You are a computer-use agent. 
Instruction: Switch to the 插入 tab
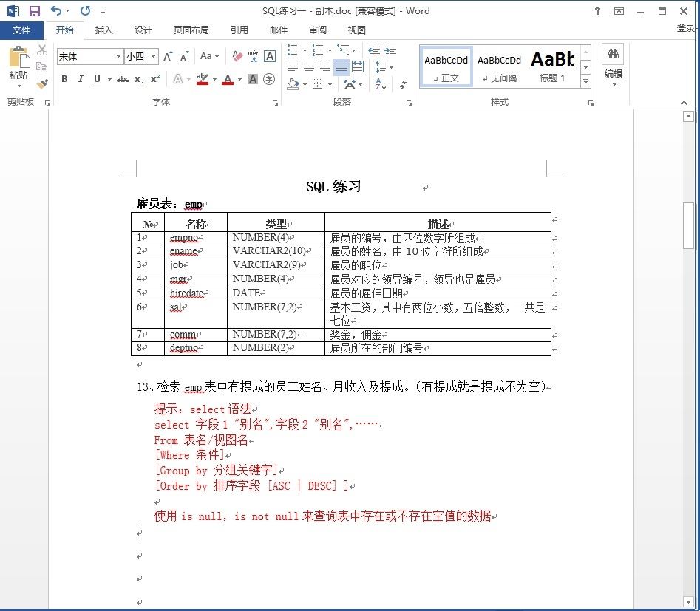(103, 30)
